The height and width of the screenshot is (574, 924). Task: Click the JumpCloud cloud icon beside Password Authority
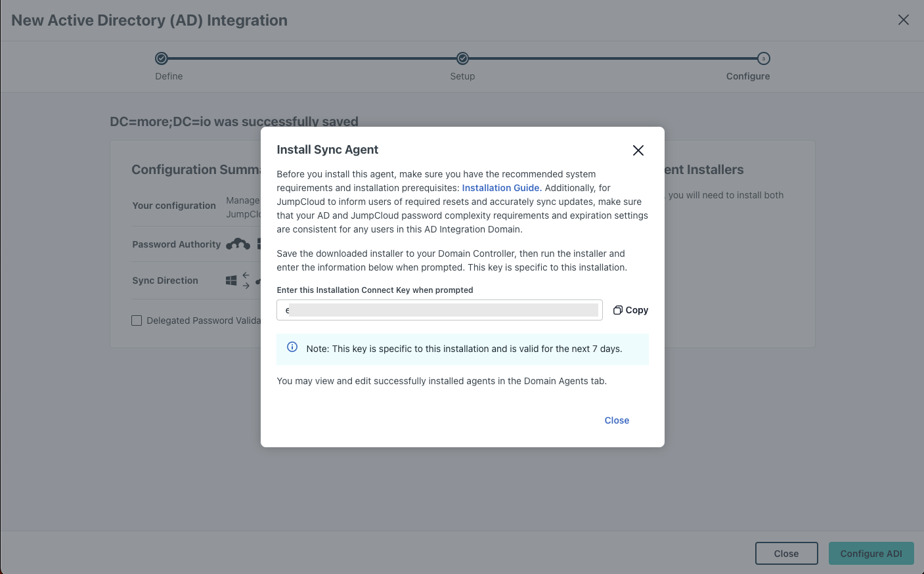click(238, 244)
